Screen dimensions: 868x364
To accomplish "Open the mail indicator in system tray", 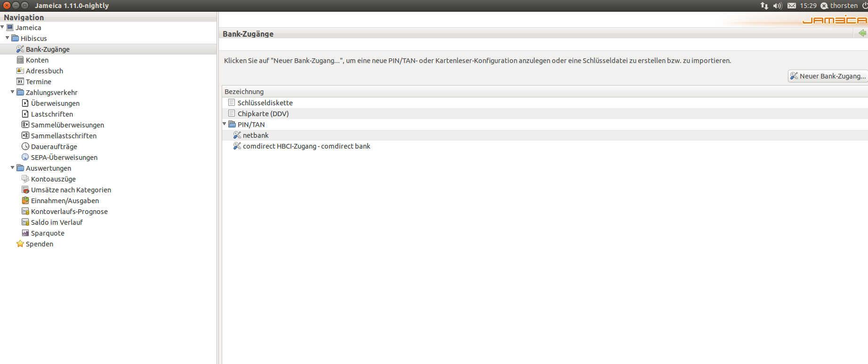I will point(792,6).
